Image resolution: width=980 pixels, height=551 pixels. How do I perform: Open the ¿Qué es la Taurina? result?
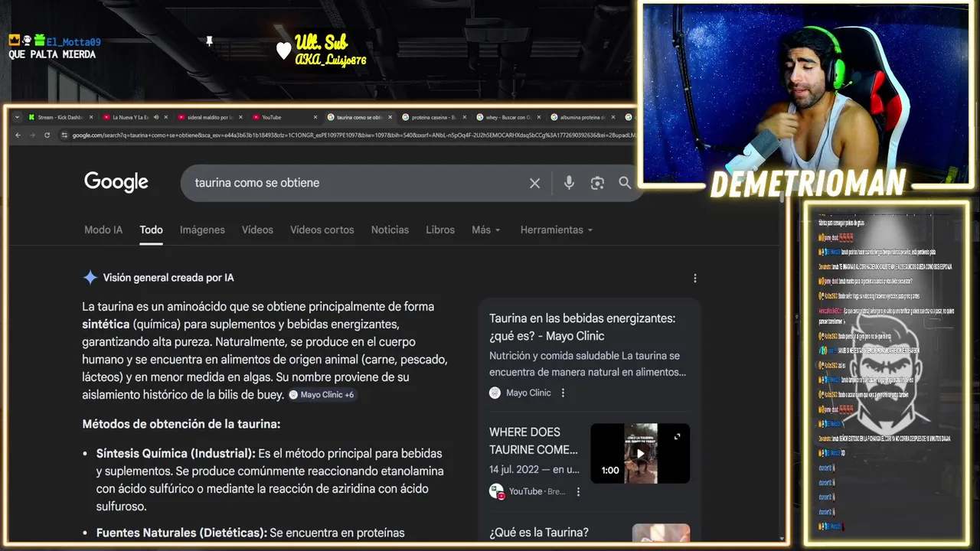click(539, 533)
